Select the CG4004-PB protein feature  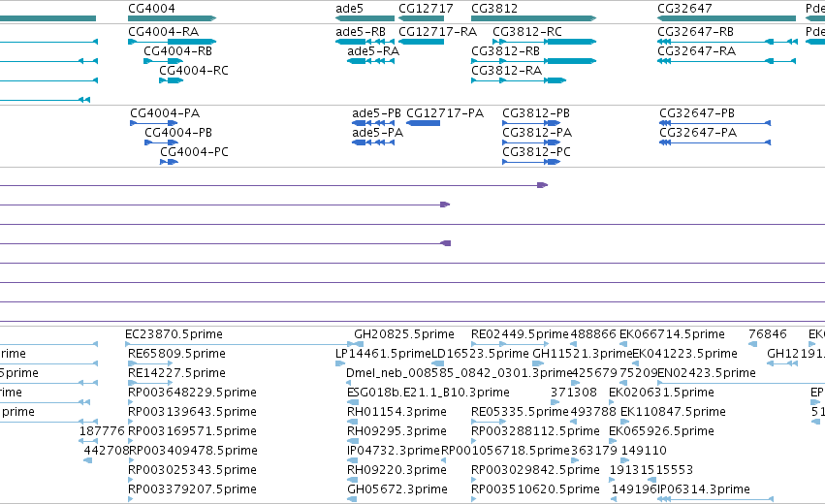162,142
